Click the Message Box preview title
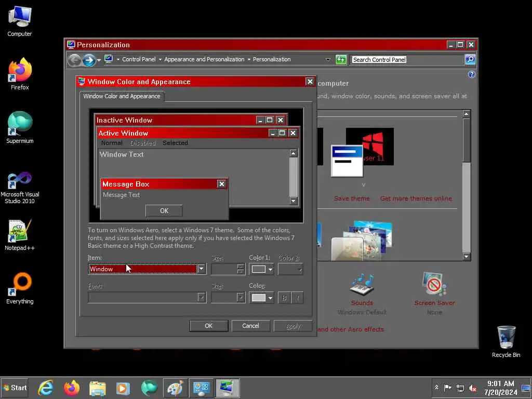This screenshot has width=532, height=399. 126,184
